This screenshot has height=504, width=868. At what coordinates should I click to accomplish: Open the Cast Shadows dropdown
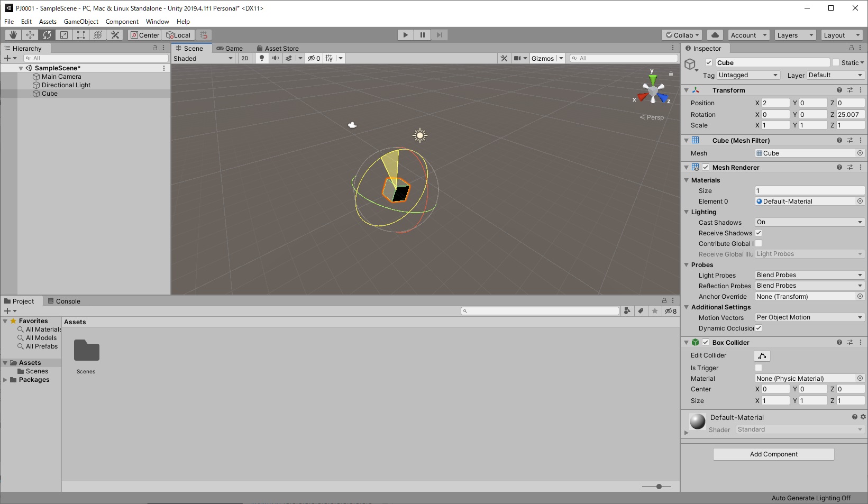click(x=810, y=222)
